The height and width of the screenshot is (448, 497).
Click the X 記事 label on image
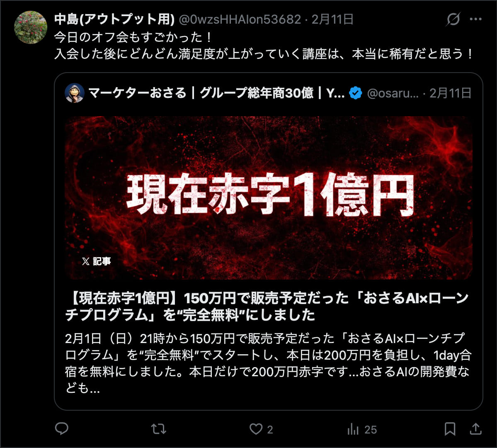[96, 261]
